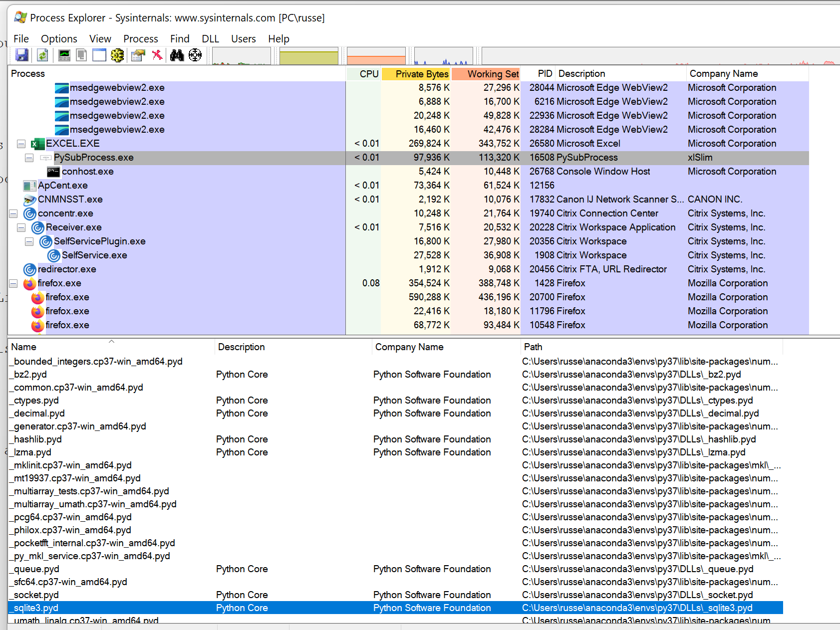Click the Save floppy disk toolbar icon
This screenshot has width=840, height=630.
point(22,55)
